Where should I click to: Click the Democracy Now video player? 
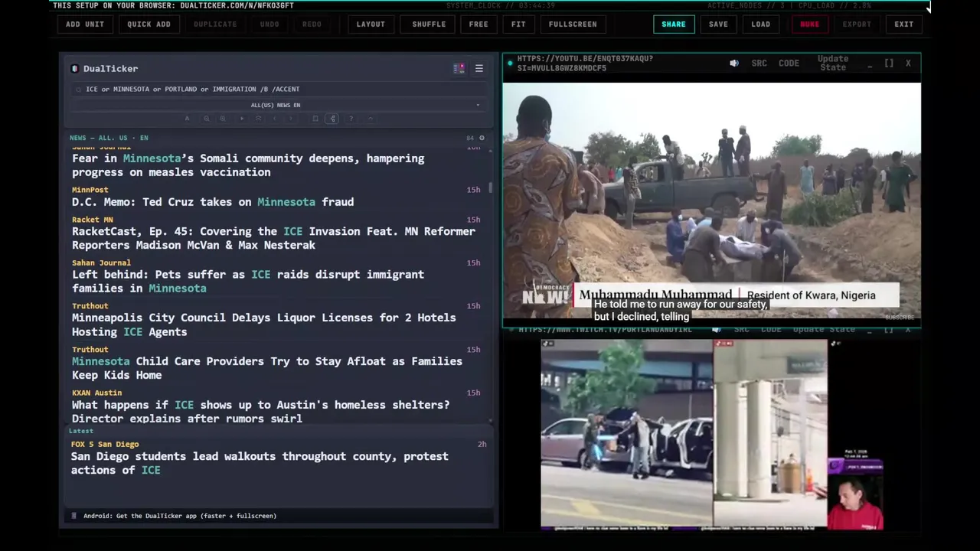(711, 201)
